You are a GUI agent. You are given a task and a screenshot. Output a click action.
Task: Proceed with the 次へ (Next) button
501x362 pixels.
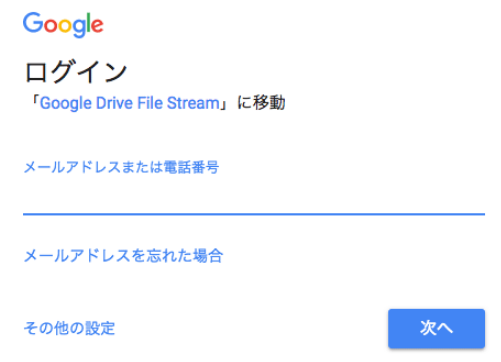(436, 328)
